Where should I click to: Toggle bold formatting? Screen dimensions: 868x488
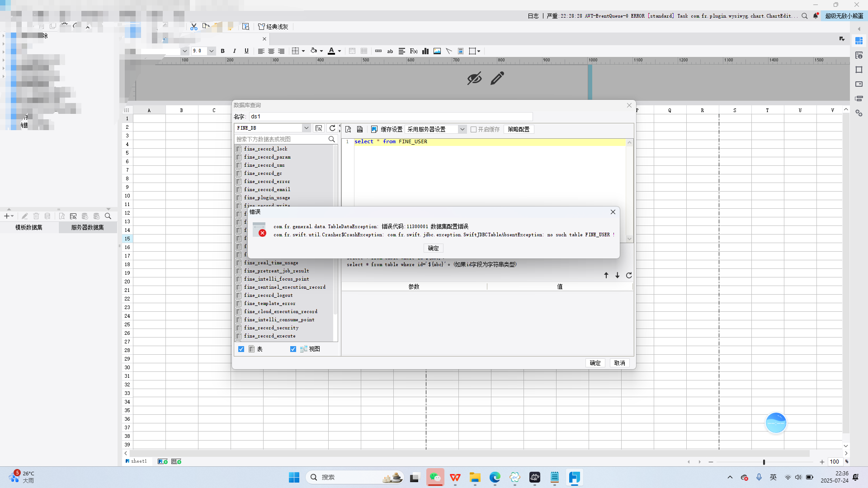[222, 51]
